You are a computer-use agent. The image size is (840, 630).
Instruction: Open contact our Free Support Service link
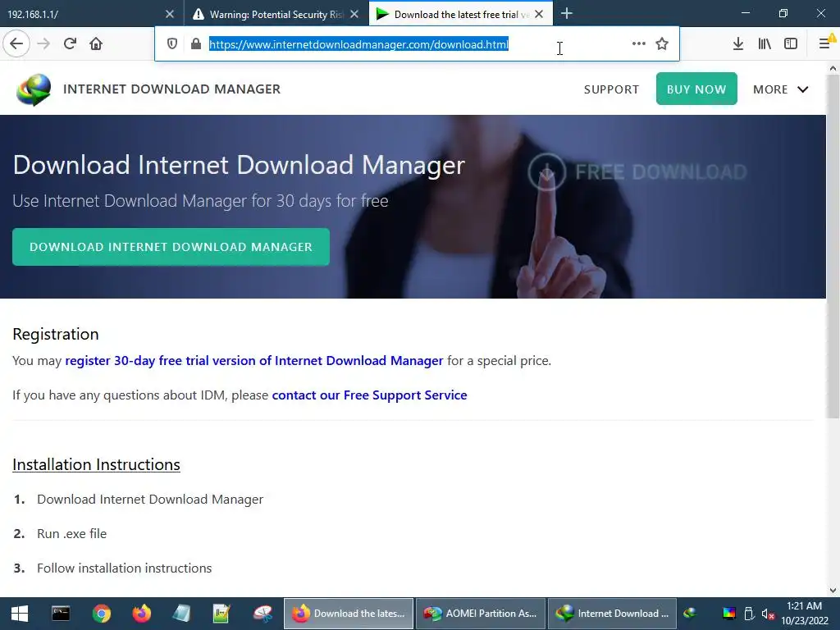click(x=370, y=395)
